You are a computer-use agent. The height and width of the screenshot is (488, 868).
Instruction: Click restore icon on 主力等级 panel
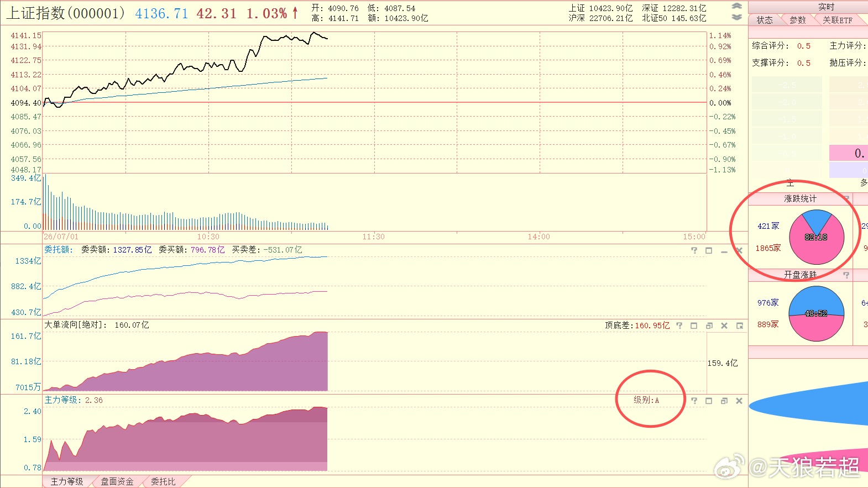coord(724,401)
